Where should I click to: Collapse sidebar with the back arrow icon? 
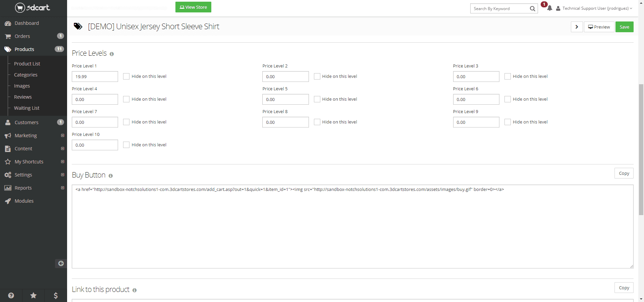pos(61,263)
